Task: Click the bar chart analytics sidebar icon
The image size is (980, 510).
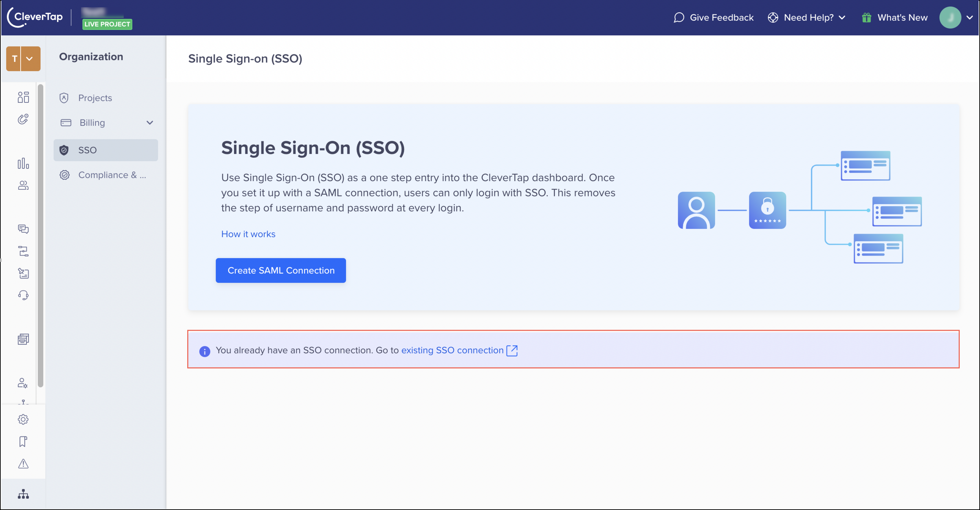Action: [x=23, y=163]
